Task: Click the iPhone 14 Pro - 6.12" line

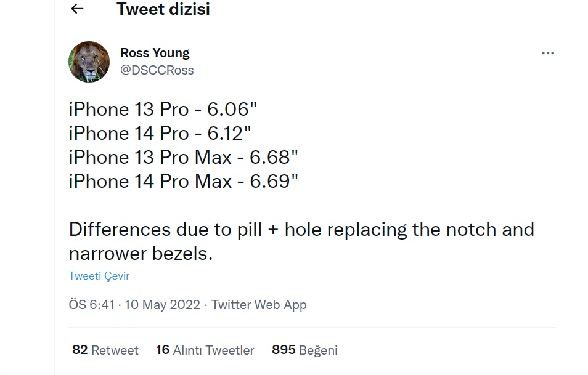Action: (160, 134)
